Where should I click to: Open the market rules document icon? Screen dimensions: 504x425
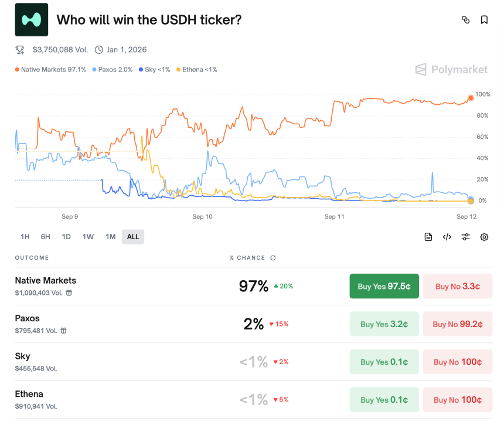tap(428, 237)
